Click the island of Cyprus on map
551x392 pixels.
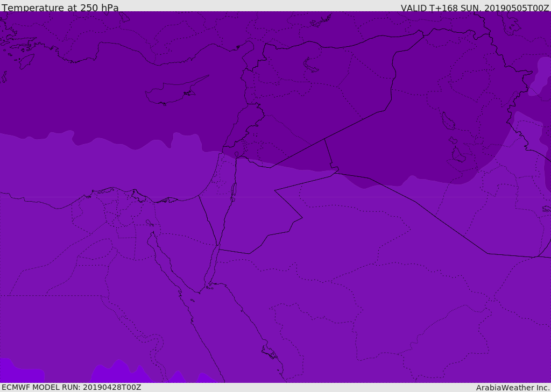point(176,91)
